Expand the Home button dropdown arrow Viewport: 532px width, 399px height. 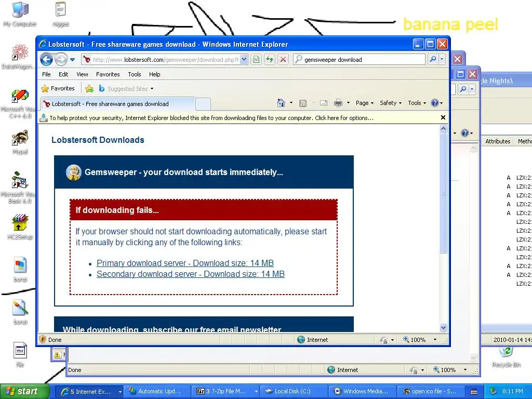pos(291,103)
